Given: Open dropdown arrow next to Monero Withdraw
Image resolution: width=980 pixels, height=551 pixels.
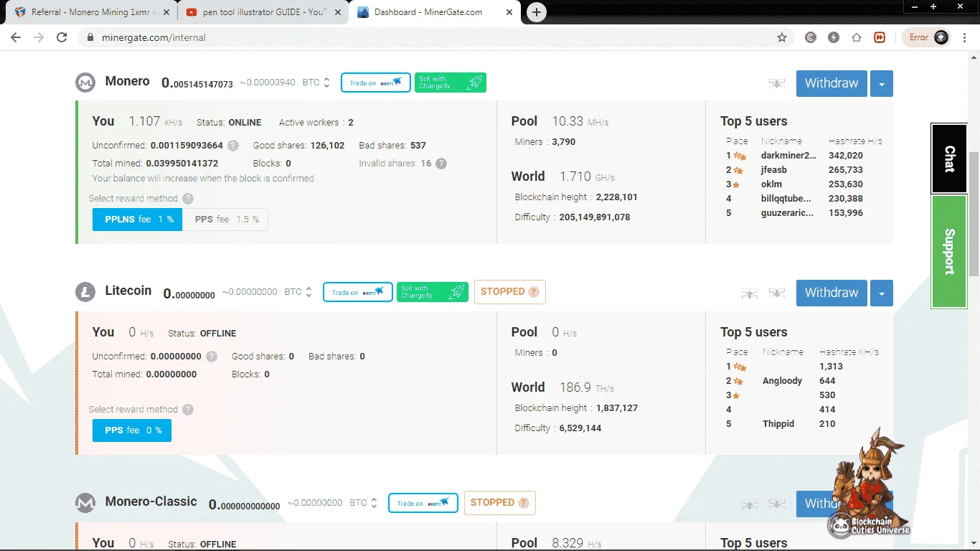Looking at the screenshot, I should (x=882, y=83).
